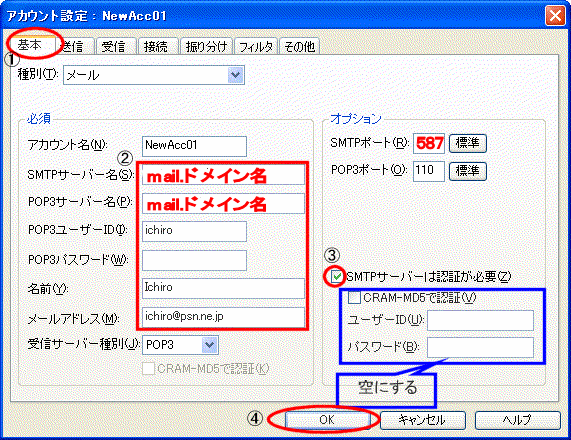571x440 pixels.
Task: Expand the 種別 dropdown arrow
Action: point(236,75)
